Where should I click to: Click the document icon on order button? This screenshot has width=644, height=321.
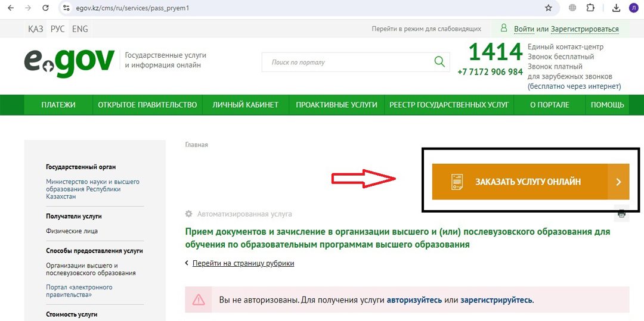tap(457, 182)
